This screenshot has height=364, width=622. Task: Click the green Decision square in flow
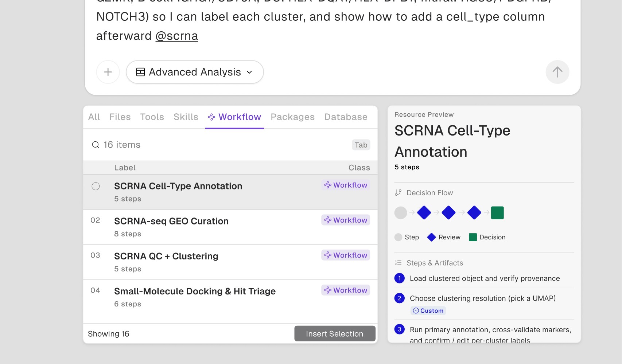497,213
